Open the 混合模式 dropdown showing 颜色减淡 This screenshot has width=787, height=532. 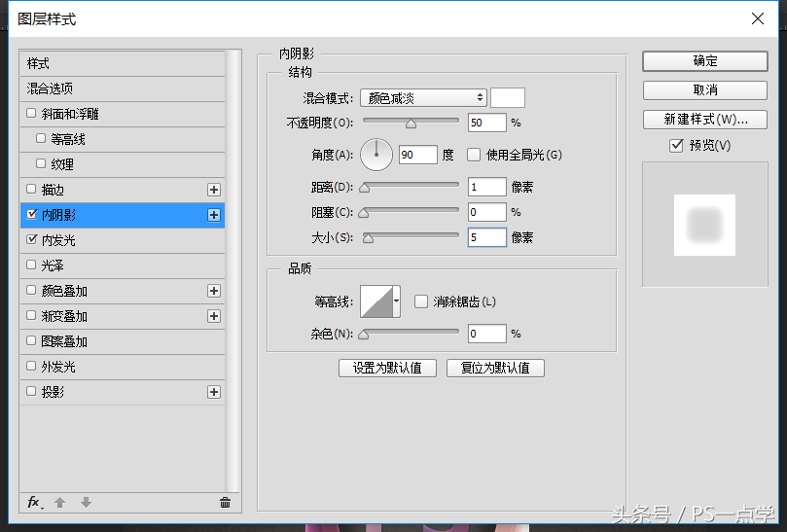point(423,98)
